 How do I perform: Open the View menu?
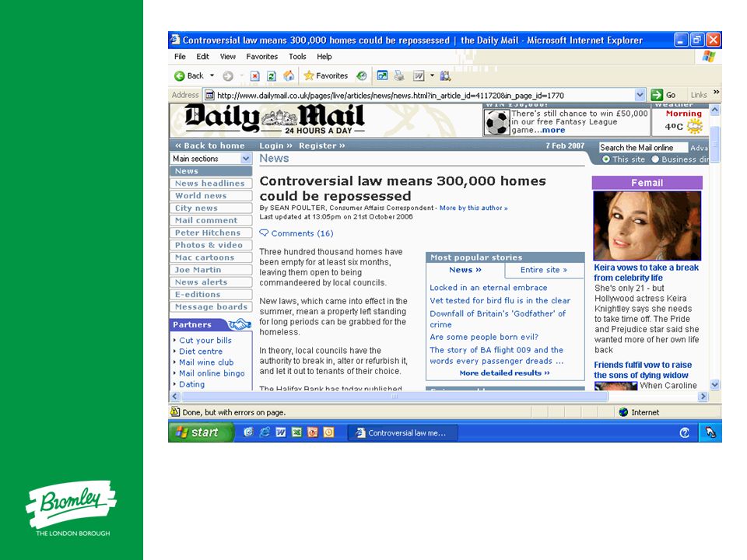tap(228, 57)
